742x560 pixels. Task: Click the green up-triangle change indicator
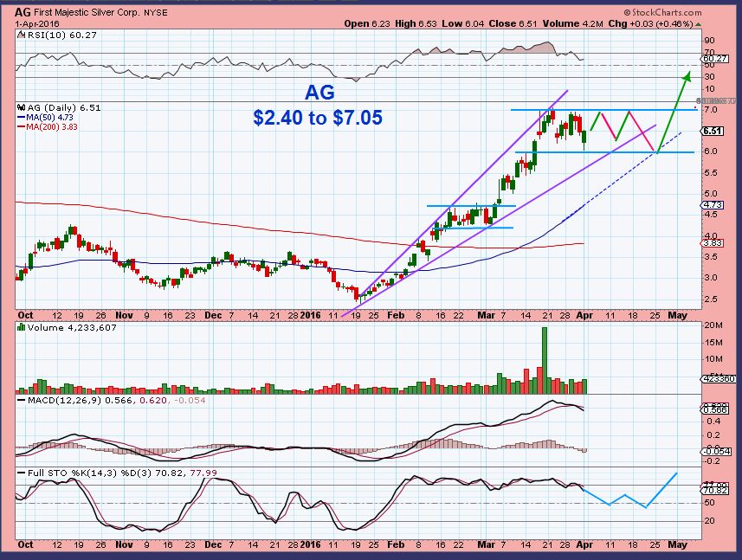[699, 24]
